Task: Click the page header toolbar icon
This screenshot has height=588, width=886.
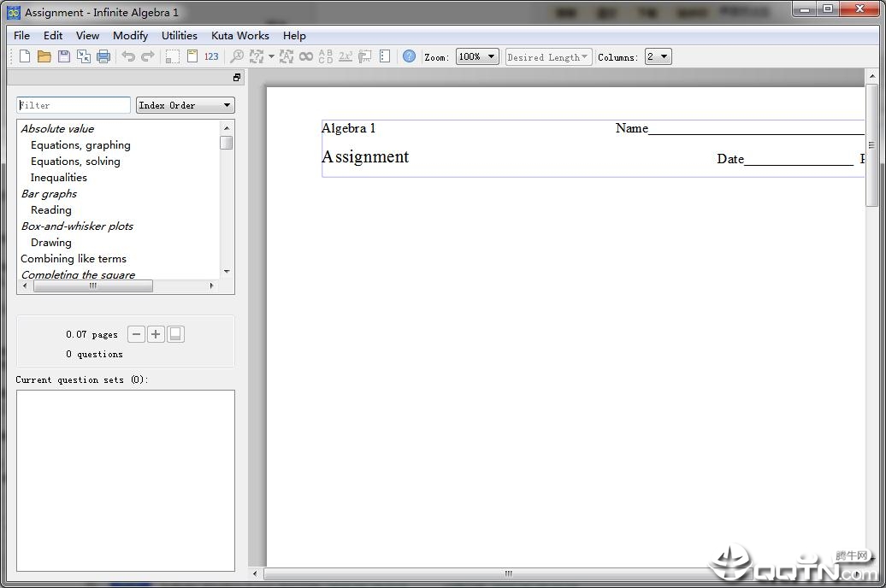Action: click(x=192, y=56)
